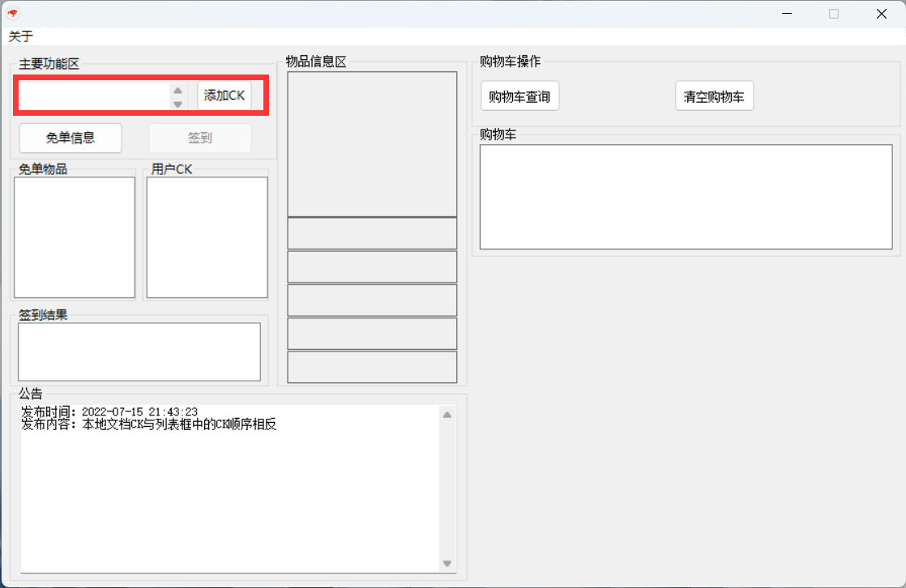
Task: Select the 用户CK list box
Action: [x=207, y=237]
